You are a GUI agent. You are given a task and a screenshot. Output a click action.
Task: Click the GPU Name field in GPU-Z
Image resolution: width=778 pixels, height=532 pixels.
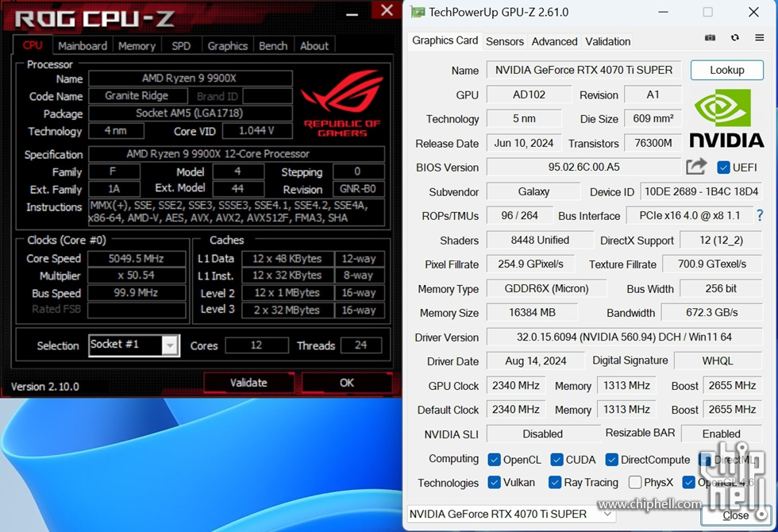[x=583, y=70]
